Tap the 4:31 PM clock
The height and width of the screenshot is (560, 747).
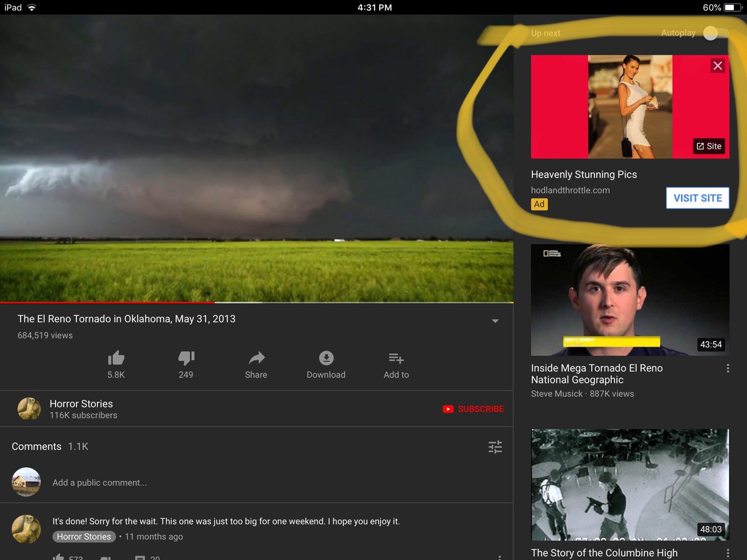click(x=375, y=7)
